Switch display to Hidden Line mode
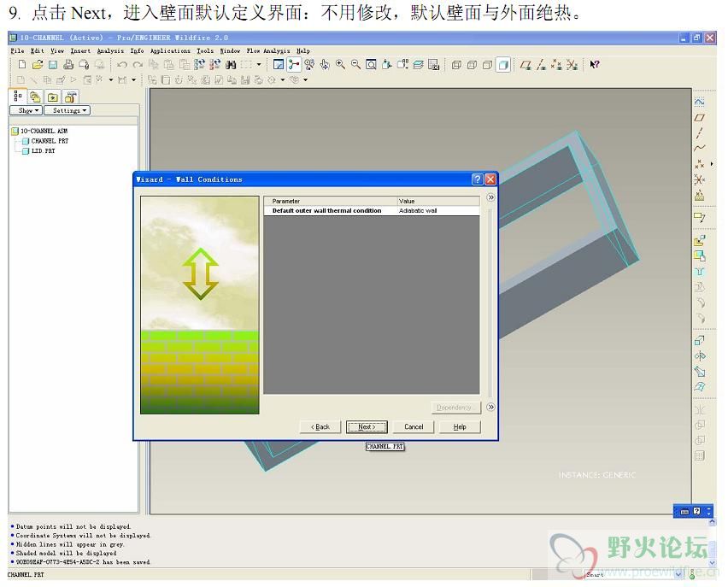This screenshot has height=587, width=728. coord(473,65)
